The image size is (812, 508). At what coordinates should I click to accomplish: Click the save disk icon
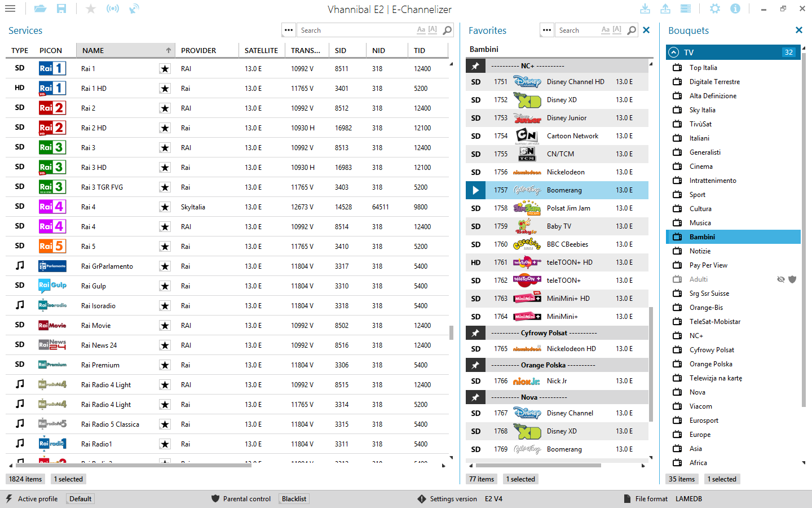[x=61, y=9]
